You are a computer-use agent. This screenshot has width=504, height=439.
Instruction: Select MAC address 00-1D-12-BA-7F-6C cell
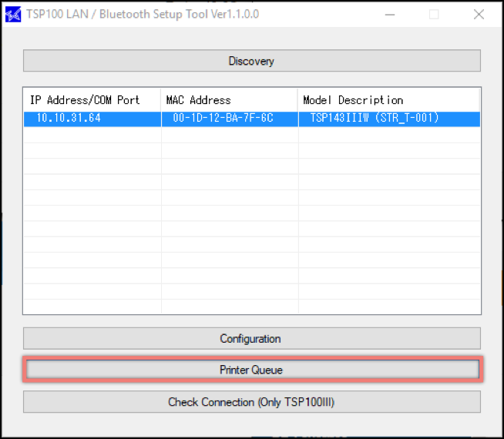[x=230, y=118]
